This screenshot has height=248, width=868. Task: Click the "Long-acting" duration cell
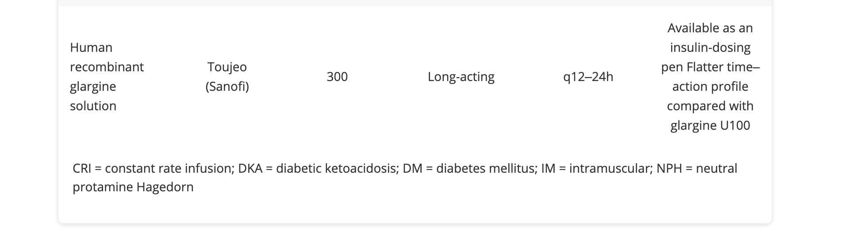pyautogui.click(x=461, y=77)
